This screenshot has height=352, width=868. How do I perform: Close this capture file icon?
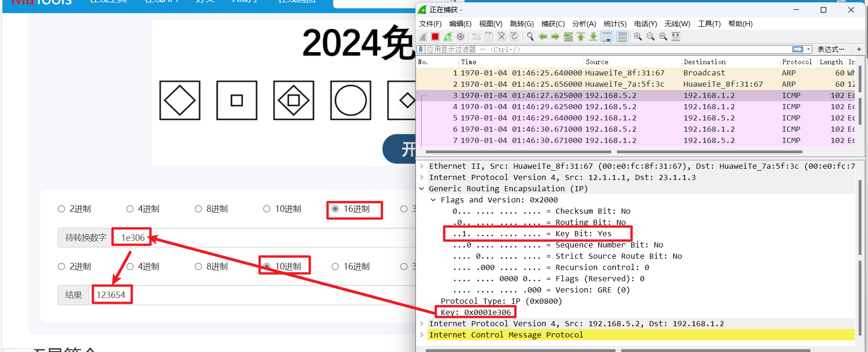[501, 37]
